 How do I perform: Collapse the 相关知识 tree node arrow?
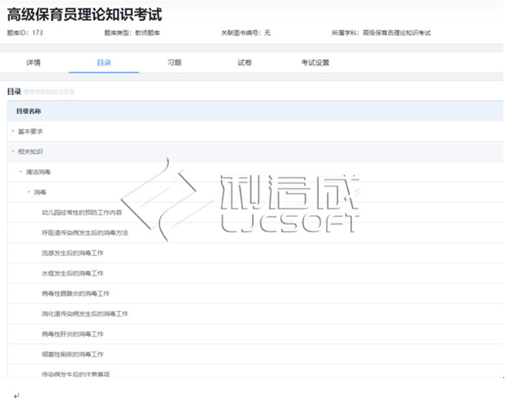pos(13,151)
